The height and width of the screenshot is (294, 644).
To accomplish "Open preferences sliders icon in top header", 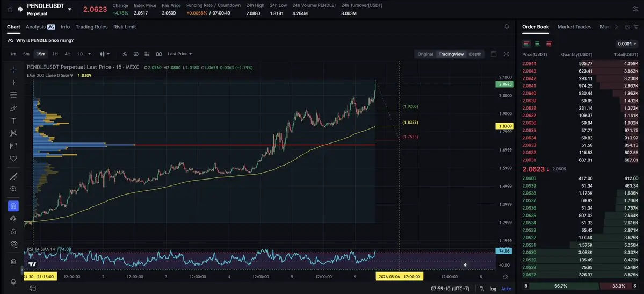I will point(636,9).
